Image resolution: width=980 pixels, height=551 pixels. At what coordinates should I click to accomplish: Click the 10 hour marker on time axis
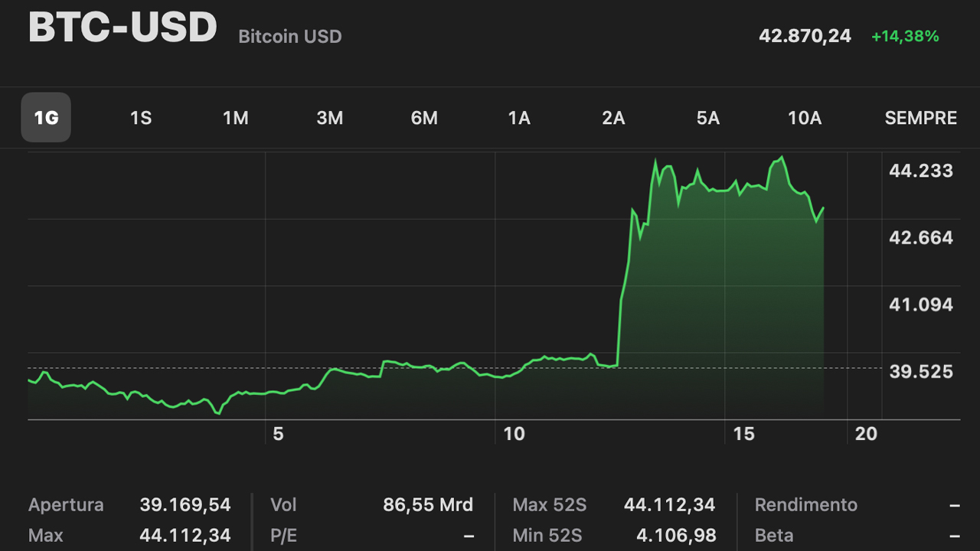tap(514, 434)
